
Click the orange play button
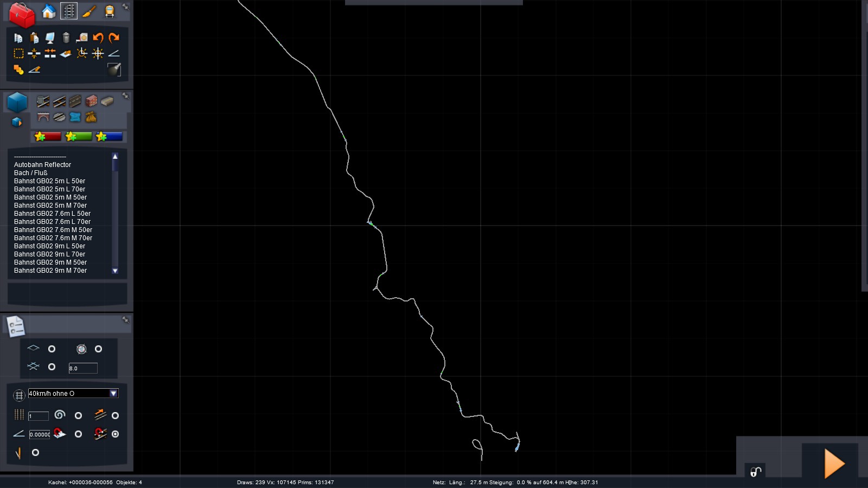click(x=834, y=464)
